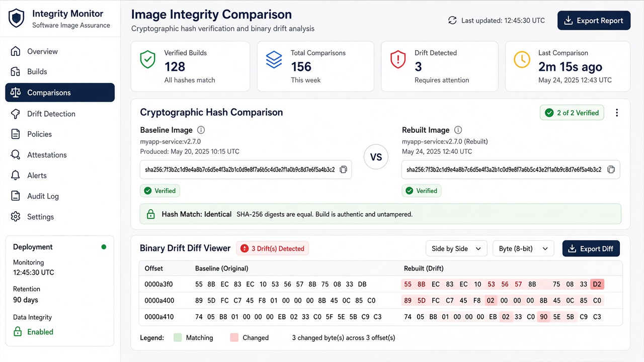644x362 pixels.
Task: Click the baseline sha256 hash field
Action: (246, 170)
